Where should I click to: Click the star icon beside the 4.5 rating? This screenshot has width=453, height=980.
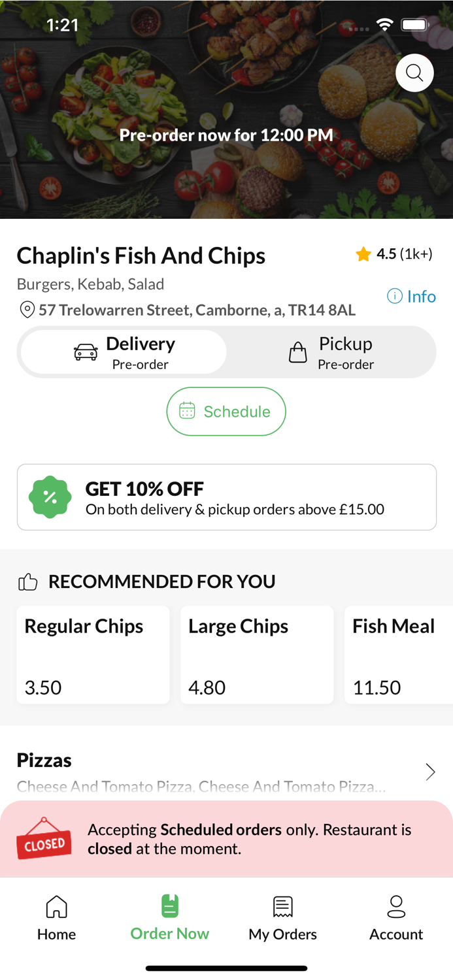point(364,254)
